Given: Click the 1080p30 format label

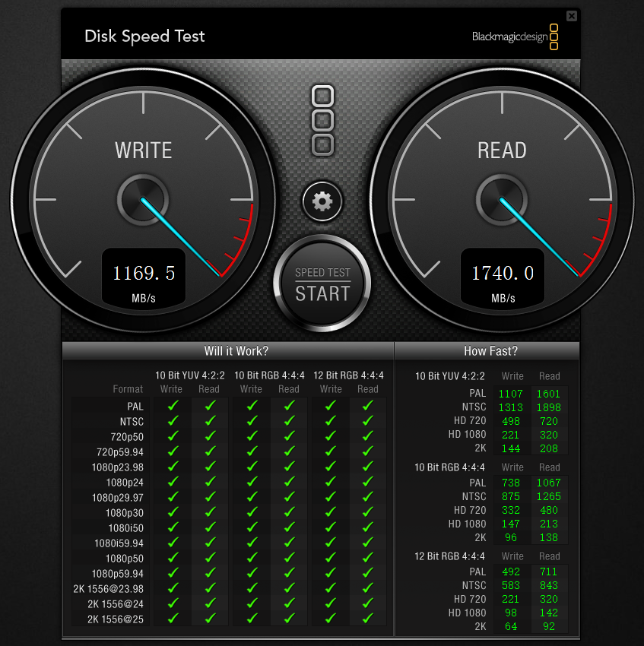Looking at the screenshot, I should point(125,513).
